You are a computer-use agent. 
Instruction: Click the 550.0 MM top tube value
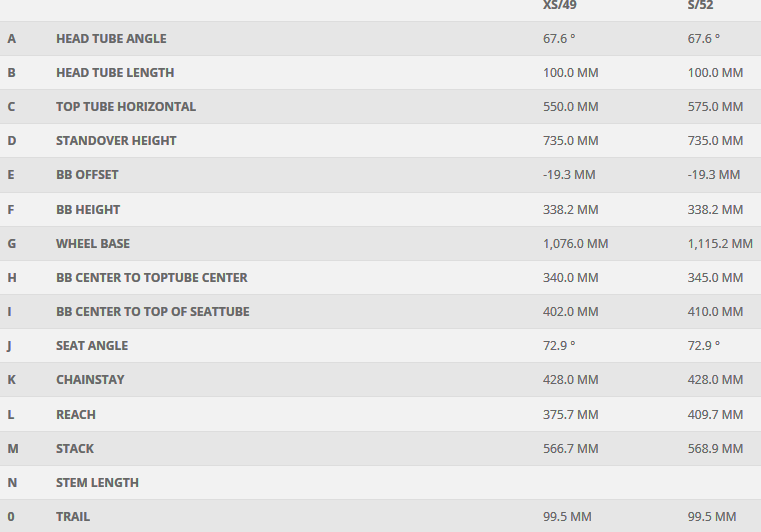570,107
